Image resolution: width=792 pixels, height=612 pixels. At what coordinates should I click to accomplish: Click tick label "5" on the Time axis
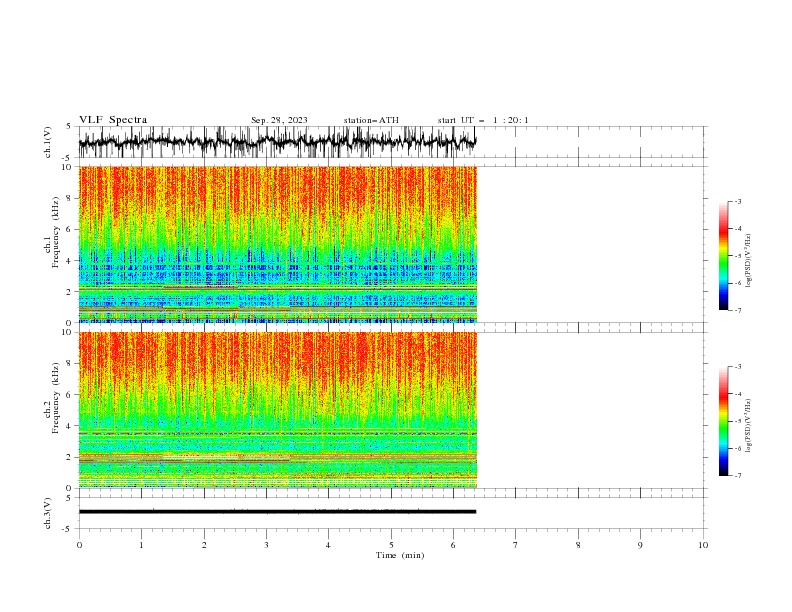pos(391,545)
